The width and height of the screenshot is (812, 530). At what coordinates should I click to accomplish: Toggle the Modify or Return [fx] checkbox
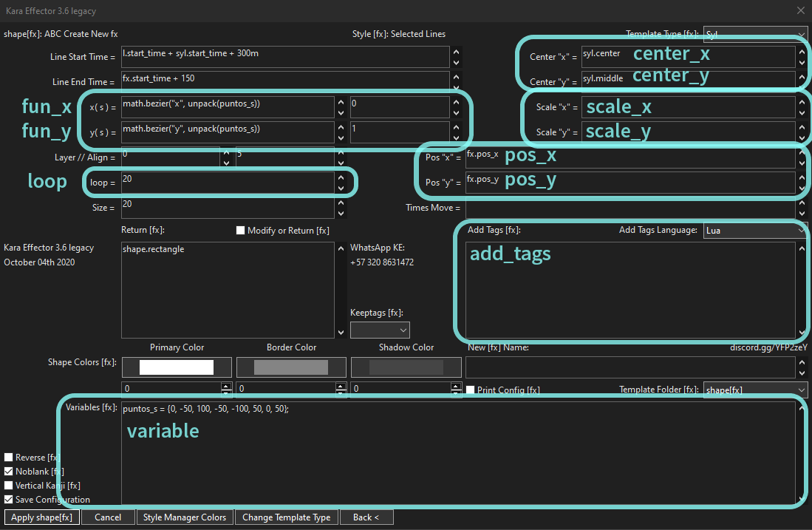pyautogui.click(x=240, y=231)
